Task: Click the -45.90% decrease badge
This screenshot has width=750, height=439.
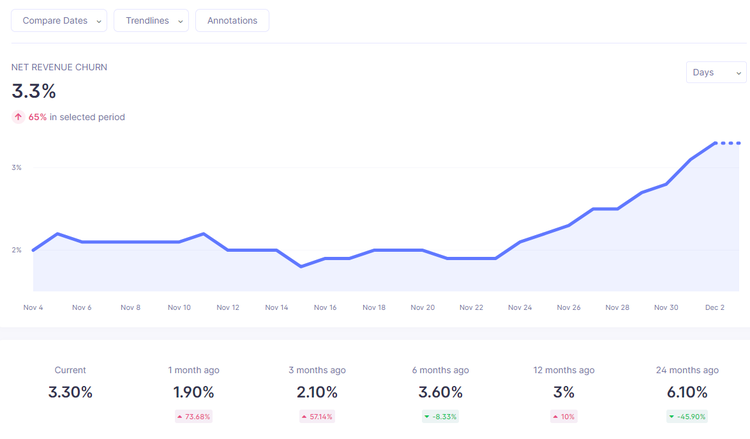Action: pos(687,417)
